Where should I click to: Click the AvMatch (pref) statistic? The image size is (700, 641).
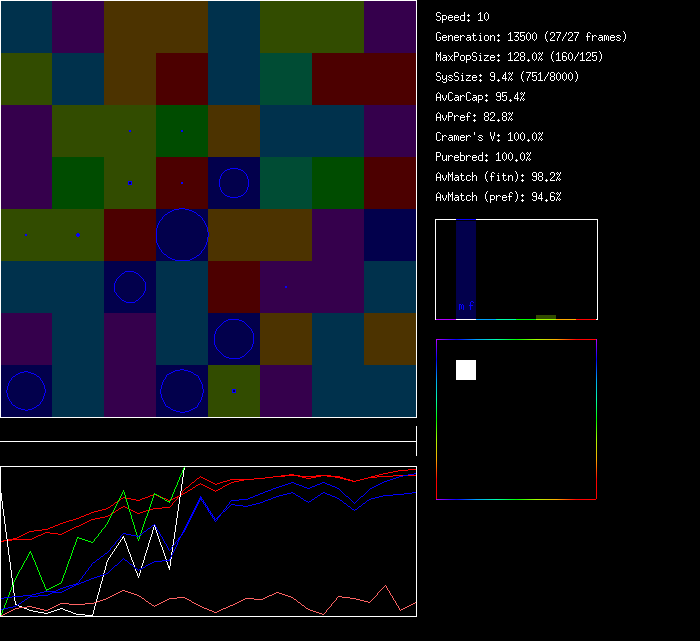498,197
